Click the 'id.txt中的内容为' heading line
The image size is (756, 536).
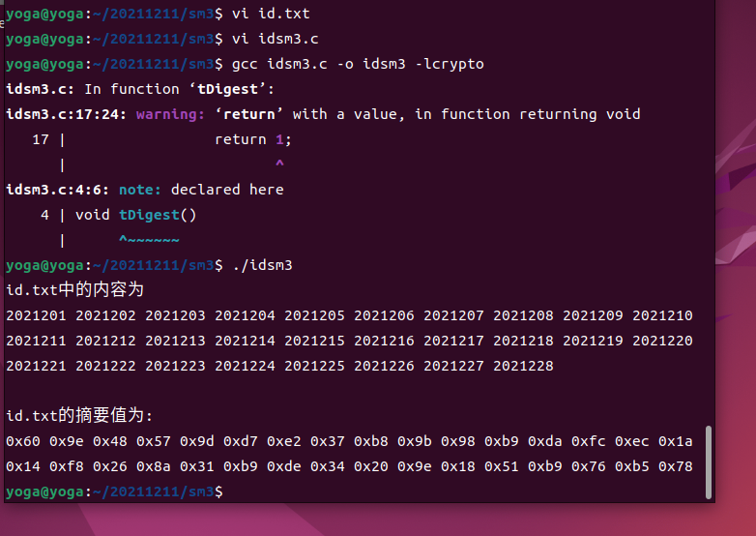point(74,289)
